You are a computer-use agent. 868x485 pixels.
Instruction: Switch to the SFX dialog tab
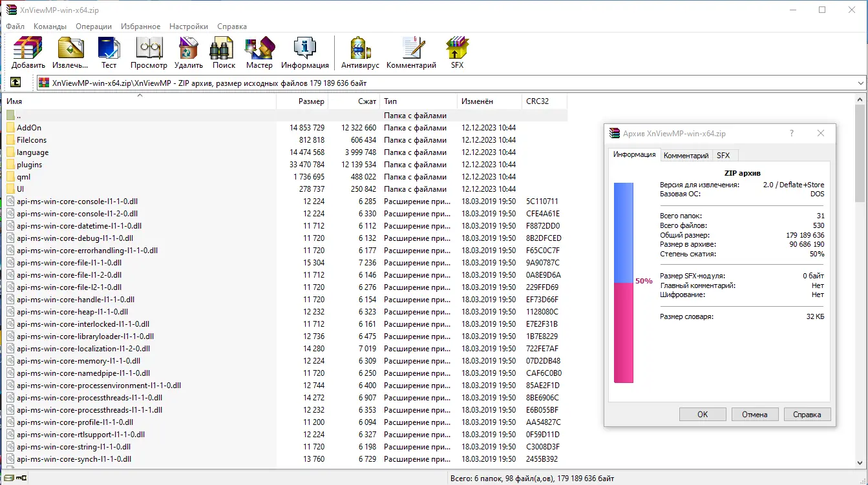[x=723, y=156]
